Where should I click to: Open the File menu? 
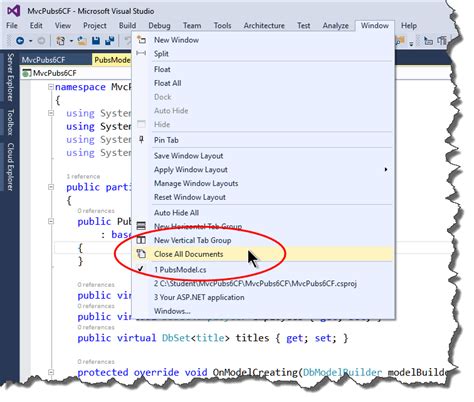[12, 26]
